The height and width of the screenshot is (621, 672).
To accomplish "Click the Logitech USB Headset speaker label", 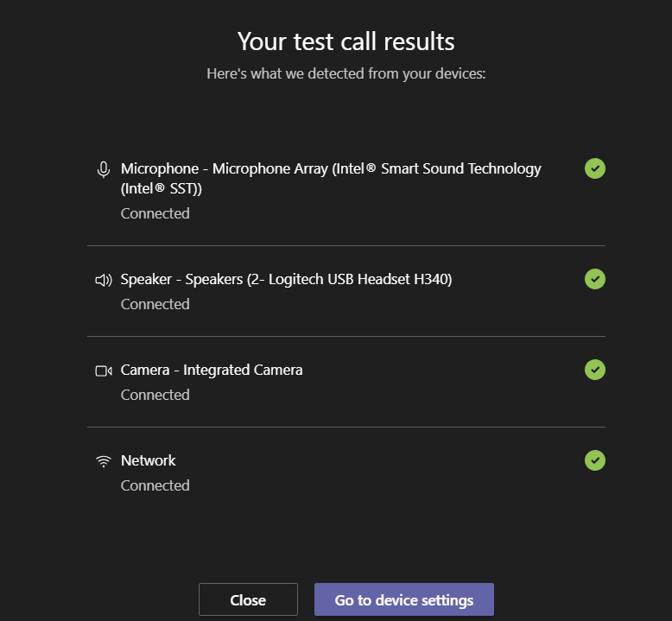I will point(286,279).
